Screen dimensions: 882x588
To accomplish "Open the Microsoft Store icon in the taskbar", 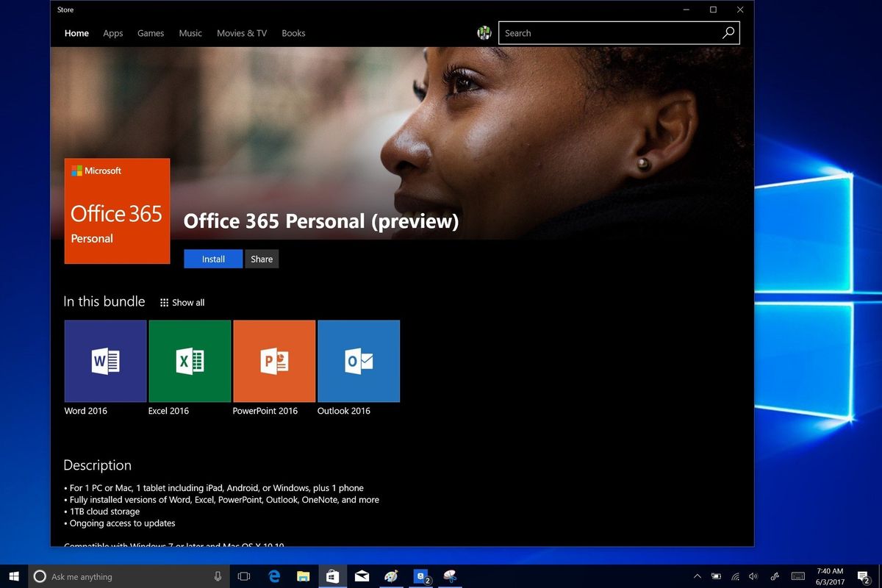I will (332, 576).
